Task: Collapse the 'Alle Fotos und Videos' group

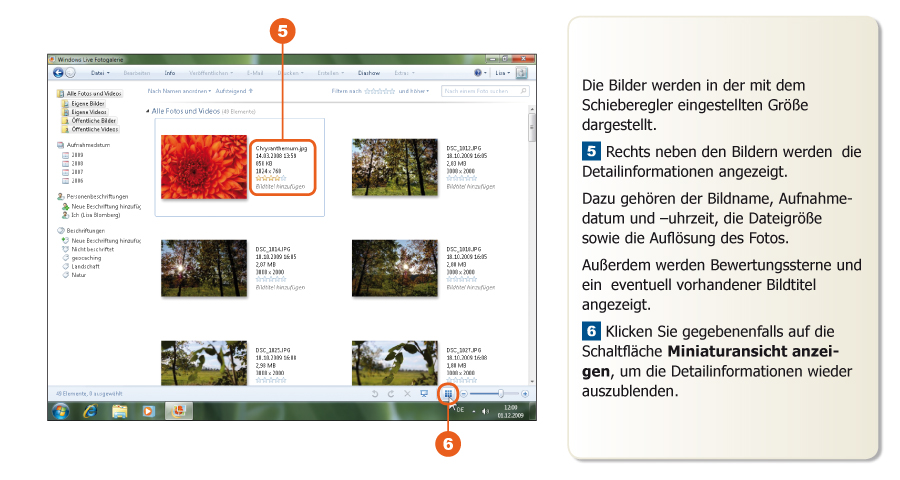Action: click(148, 110)
